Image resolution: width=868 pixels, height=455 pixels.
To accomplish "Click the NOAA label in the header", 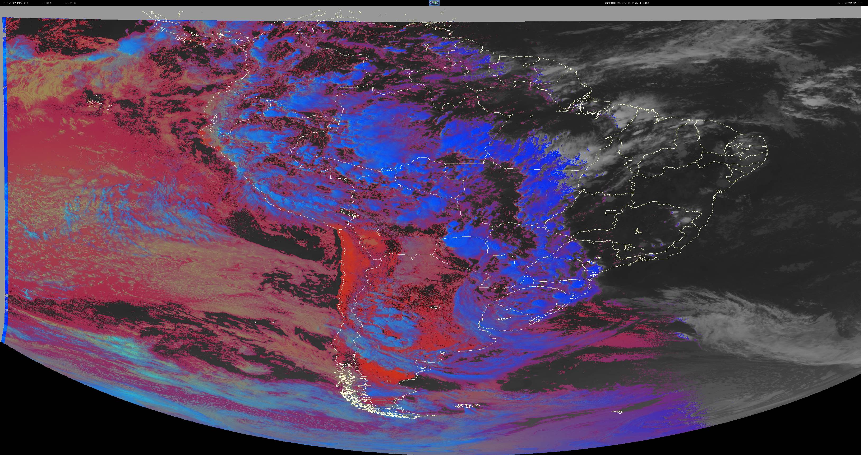I will pos(48,3).
